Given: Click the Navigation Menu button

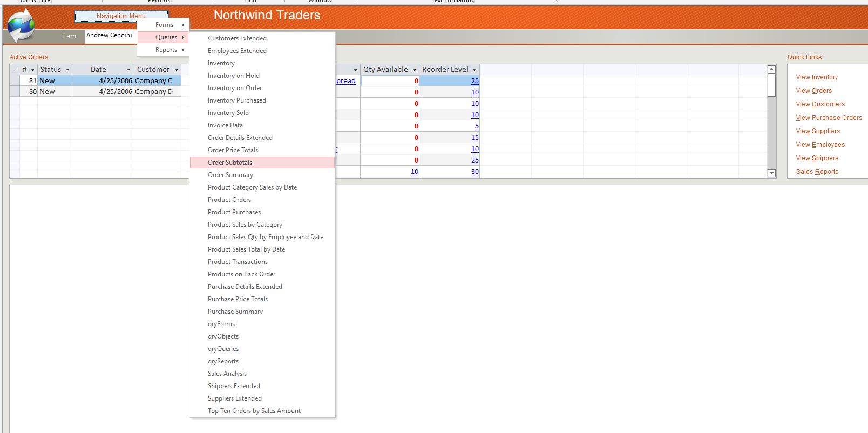Looking at the screenshot, I should (121, 16).
